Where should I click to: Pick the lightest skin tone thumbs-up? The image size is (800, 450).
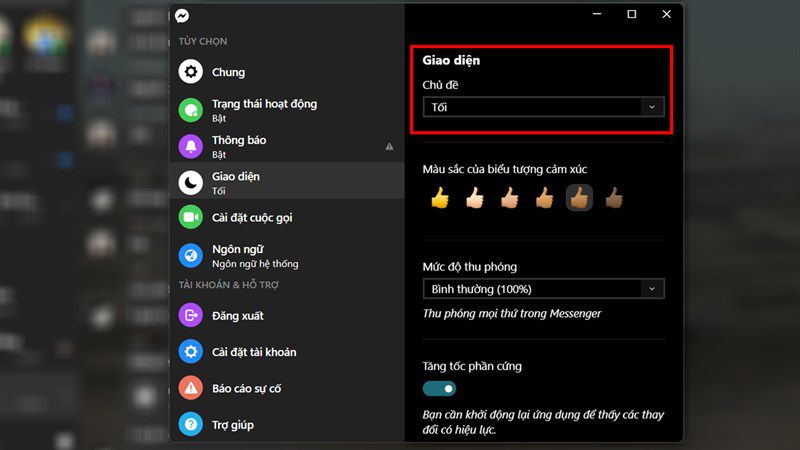474,198
